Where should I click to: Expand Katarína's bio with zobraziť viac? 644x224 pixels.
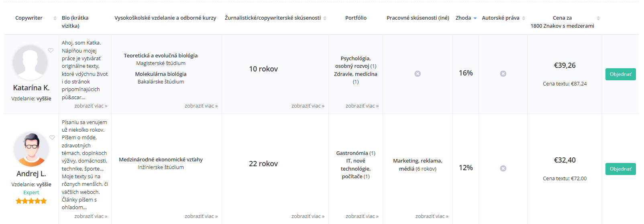[x=91, y=106]
